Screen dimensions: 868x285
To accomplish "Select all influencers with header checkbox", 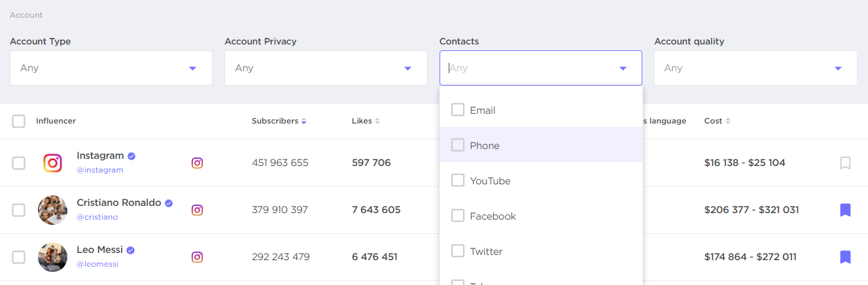I will 19,121.
